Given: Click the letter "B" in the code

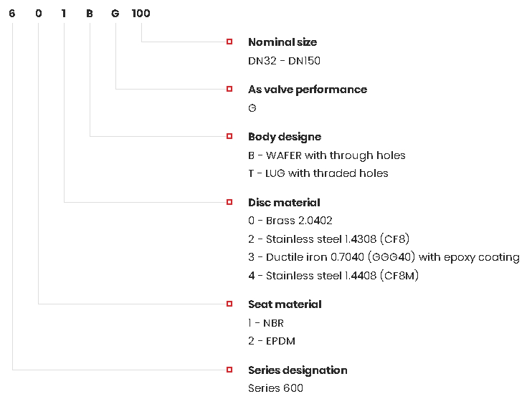Looking at the screenshot, I should tap(90, 14).
